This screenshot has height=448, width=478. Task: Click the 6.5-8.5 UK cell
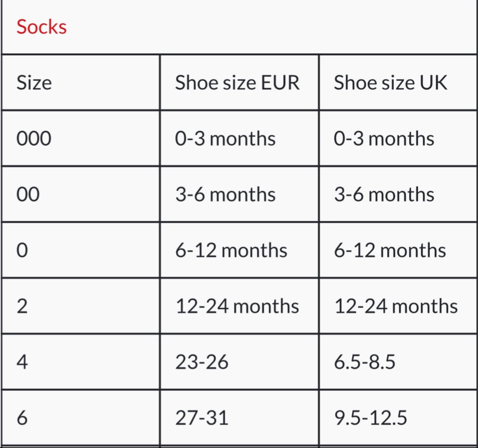[364, 362]
